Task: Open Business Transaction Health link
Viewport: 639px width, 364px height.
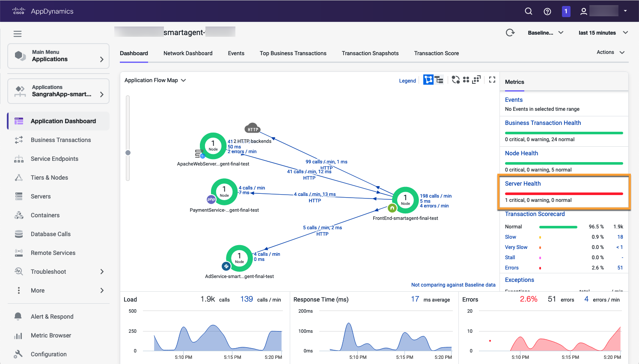Action: [543, 123]
